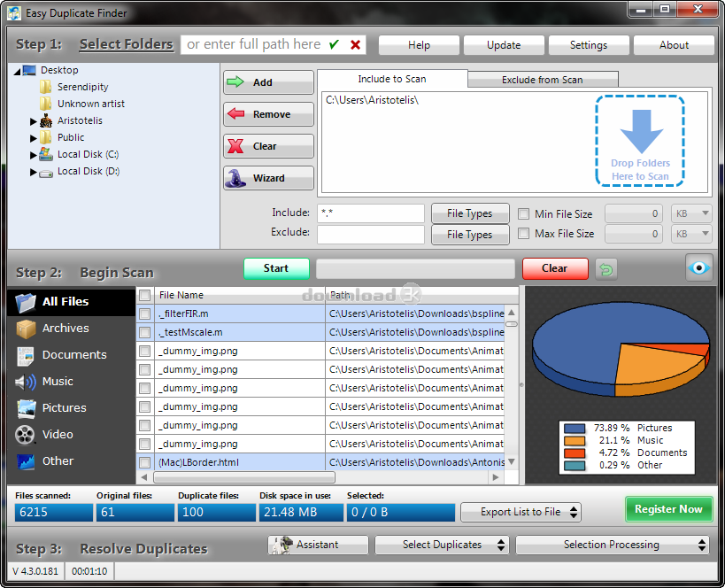Click the Drop Folders Here to Scan area
The image size is (725, 588).
pos(640,141)
